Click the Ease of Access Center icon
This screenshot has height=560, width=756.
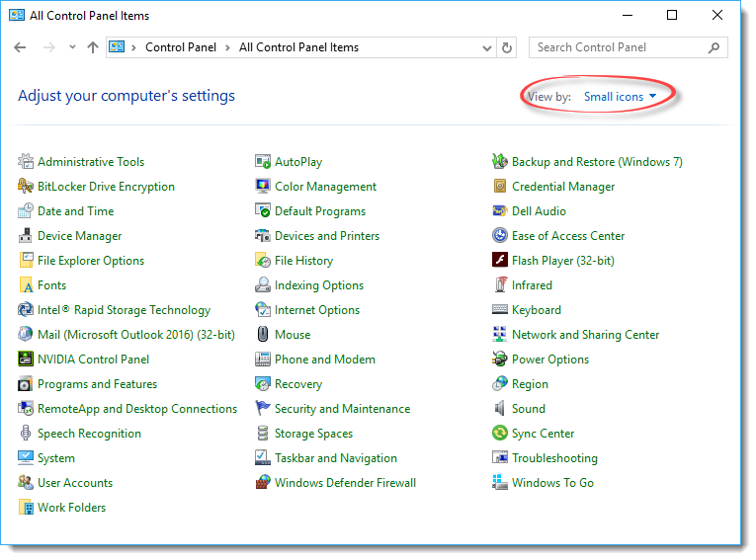[x=500, y=236]
